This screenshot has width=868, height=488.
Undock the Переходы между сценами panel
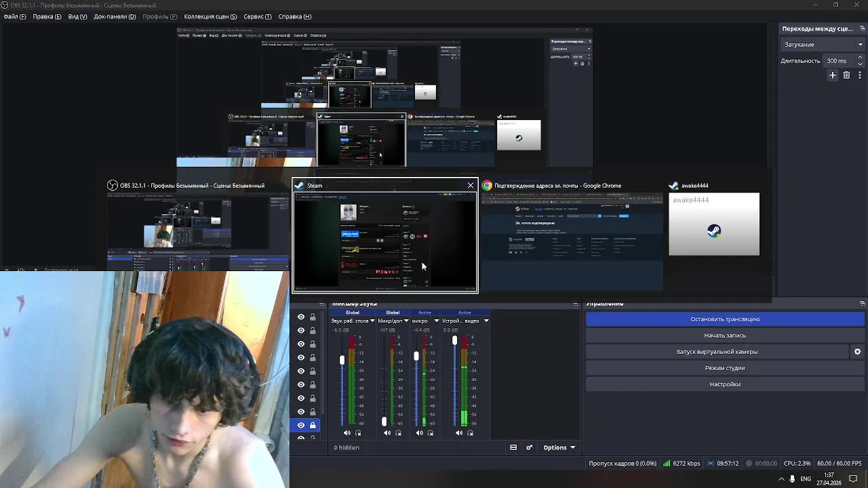[863, 28]
